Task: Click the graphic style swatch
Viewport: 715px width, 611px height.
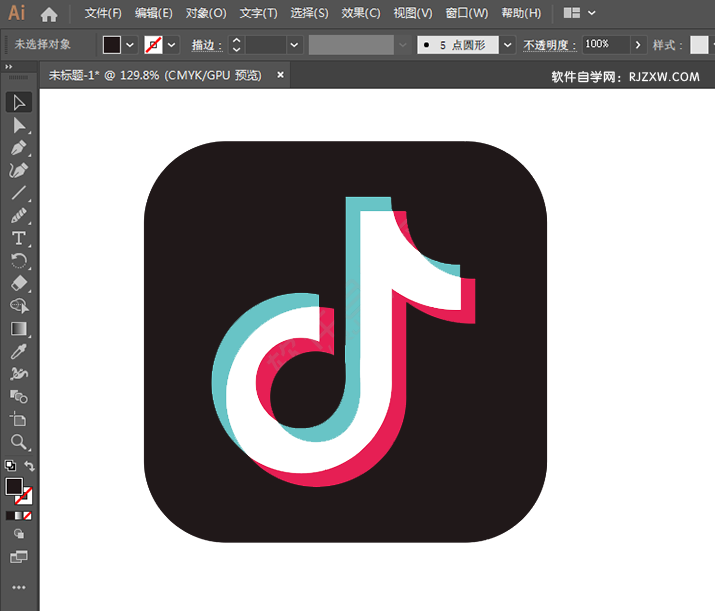Action: click(x=699, y=45)
